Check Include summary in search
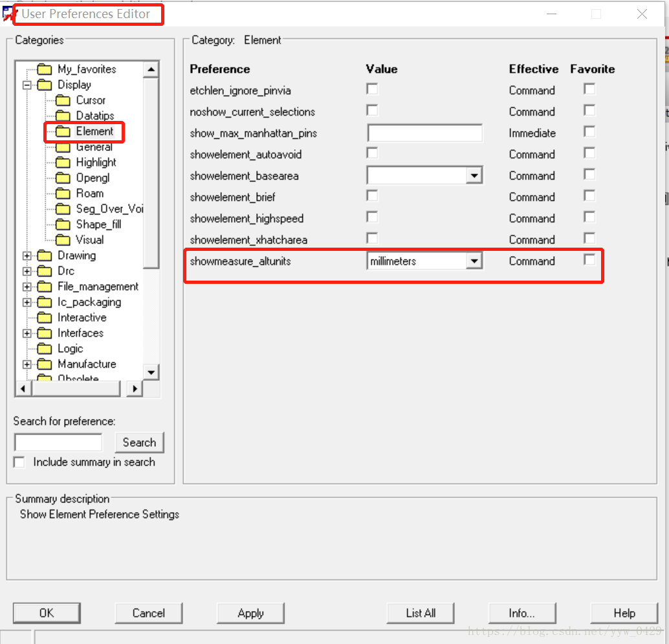 pos(19,462)
